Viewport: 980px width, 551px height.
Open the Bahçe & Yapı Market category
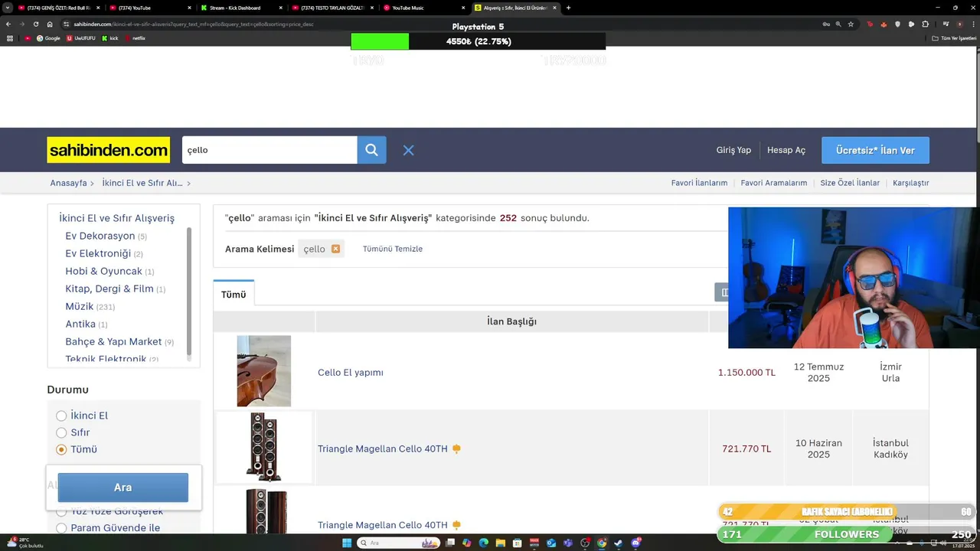pos(113,341)
